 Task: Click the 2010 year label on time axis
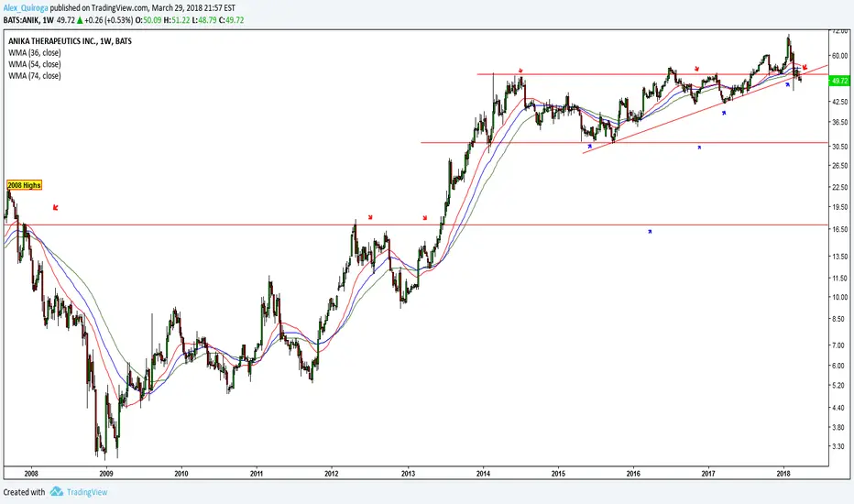coord(181,474)
